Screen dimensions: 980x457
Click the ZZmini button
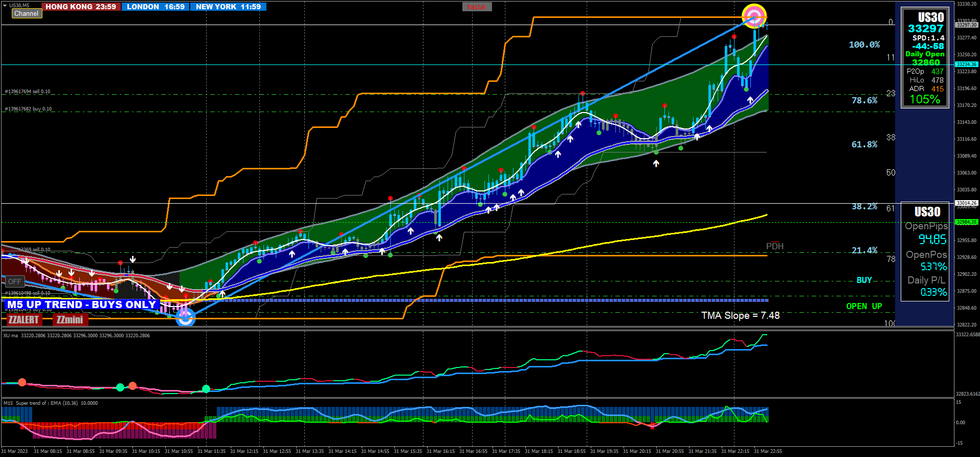point(70,320)
